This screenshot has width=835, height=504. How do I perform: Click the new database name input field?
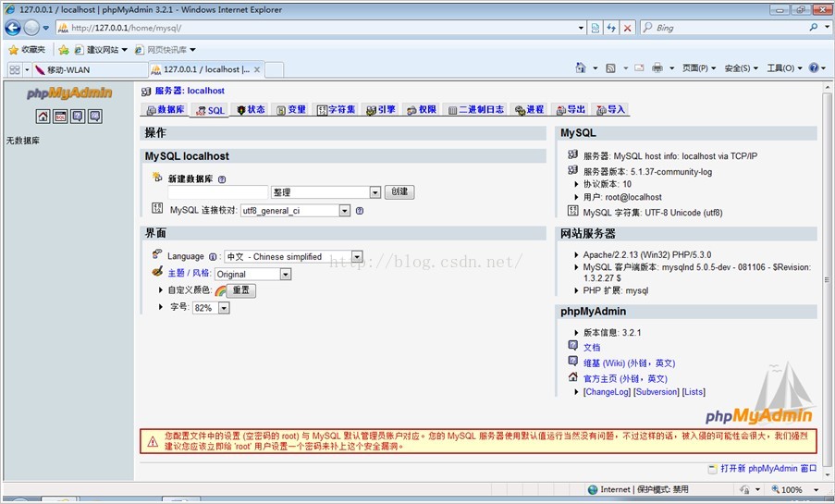coord(218,192)
